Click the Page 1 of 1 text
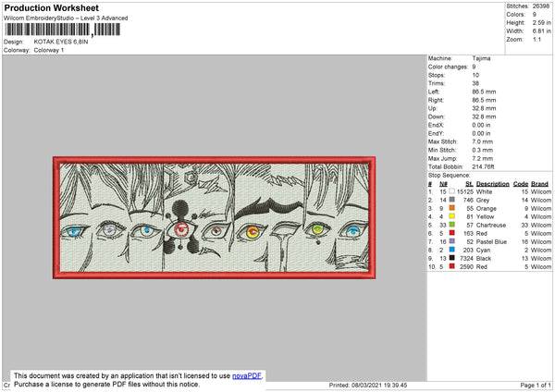This screenshot has width=555, height=392. pyautogui.click(x=536, y=385)
